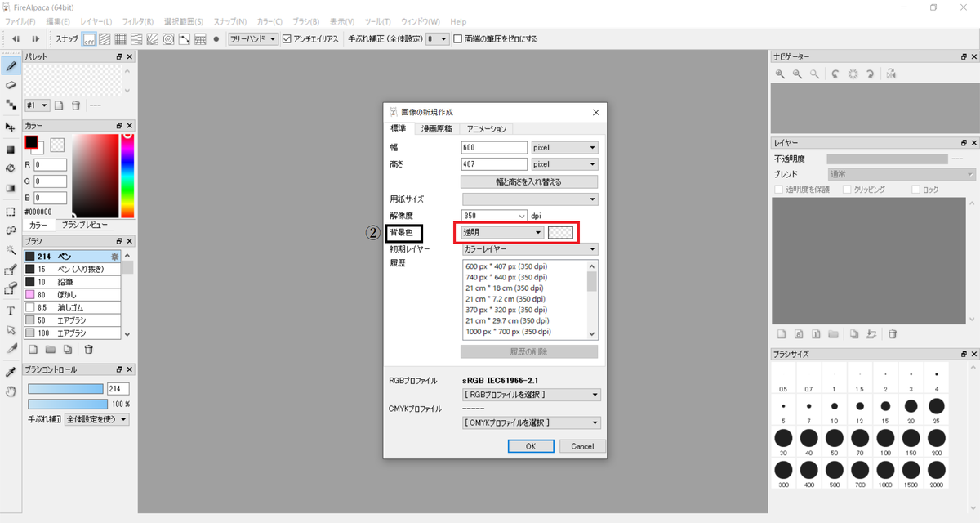Select the Eraser tool in left toolbar
The image size is (980, 523).
tap(11, 85)
